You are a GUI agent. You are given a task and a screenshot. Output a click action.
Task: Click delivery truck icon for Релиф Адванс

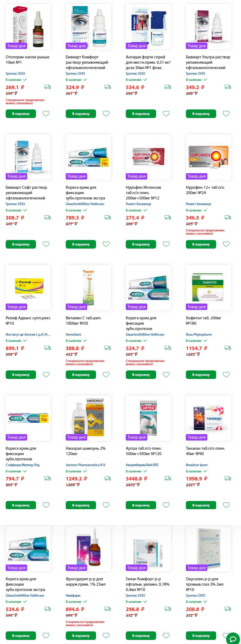tap(48, 348)
